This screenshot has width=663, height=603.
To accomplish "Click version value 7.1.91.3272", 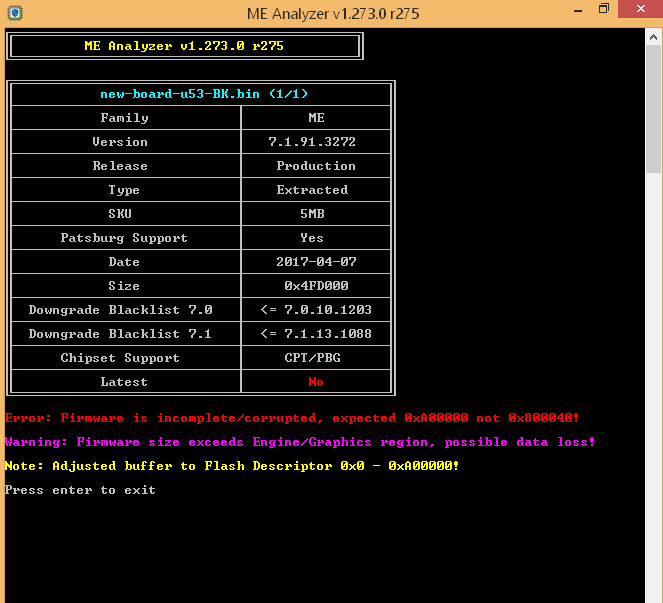I will (312, 142).
